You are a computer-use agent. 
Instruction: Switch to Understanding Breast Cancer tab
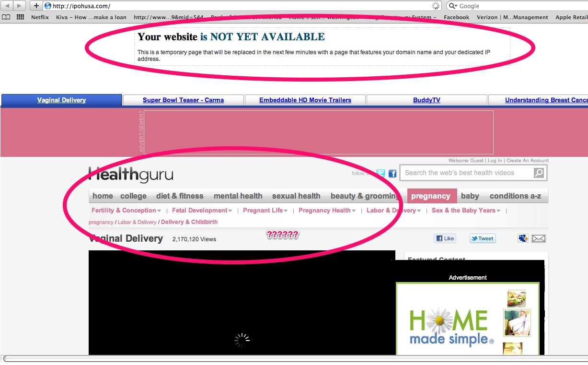[538, 100]
